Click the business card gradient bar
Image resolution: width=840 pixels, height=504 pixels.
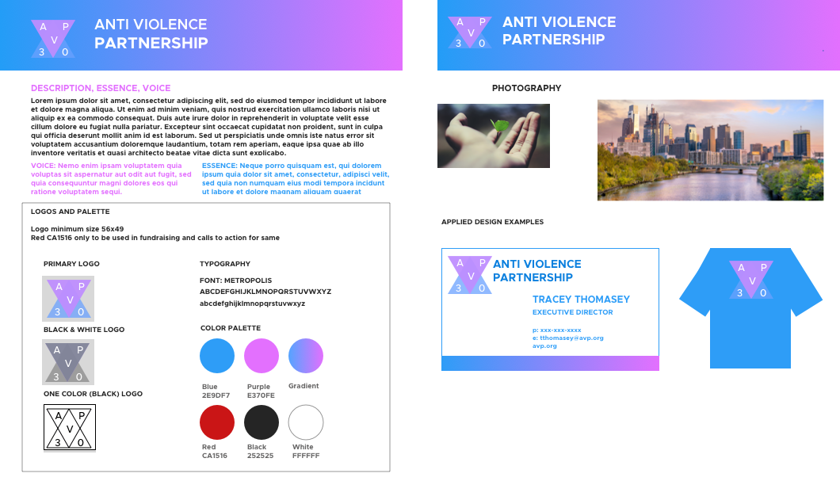550,363
